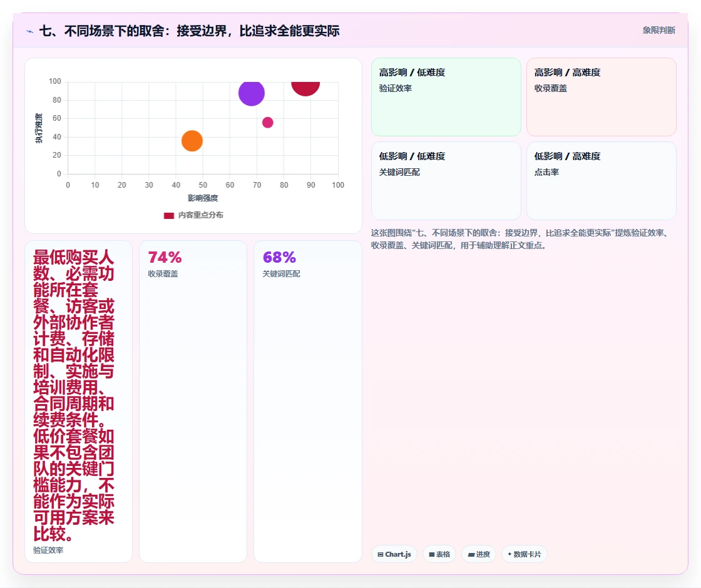Click the 象限判断 label in the header
This screenshot has height=588, width=701.
[659, 31]
